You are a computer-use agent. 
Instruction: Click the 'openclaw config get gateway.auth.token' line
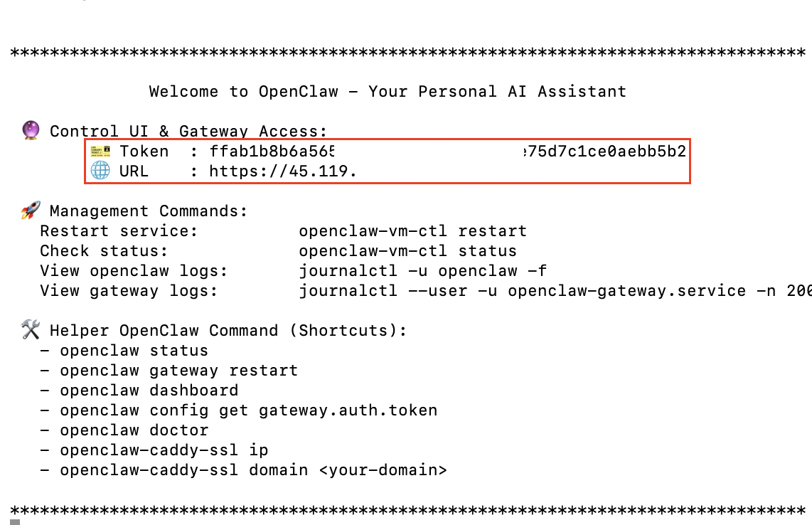(x=248, y=410)
